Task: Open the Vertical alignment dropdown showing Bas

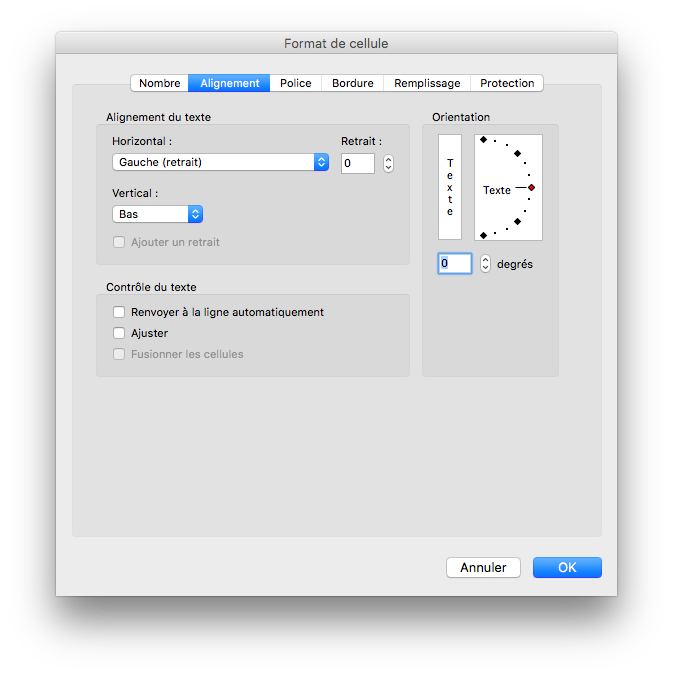Action: 157,214
